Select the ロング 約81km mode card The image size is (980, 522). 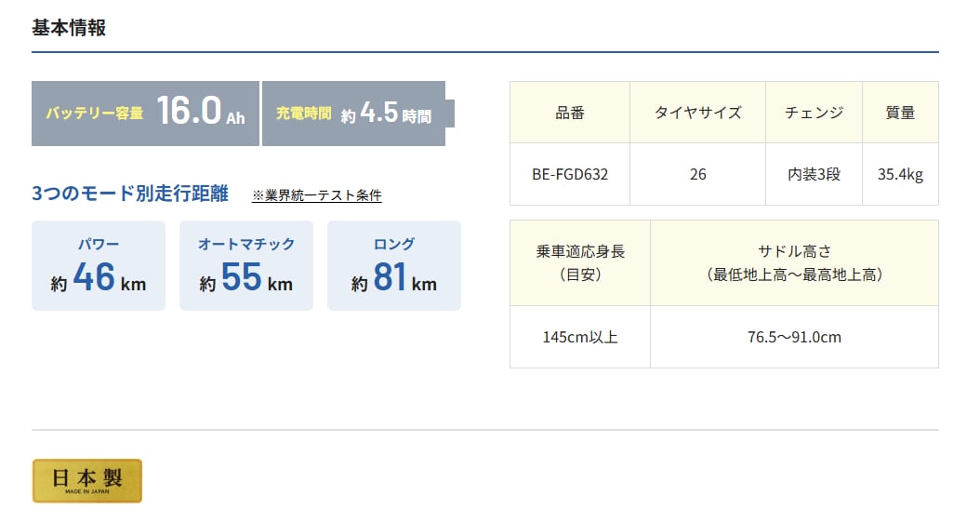[x=394, y=265]
